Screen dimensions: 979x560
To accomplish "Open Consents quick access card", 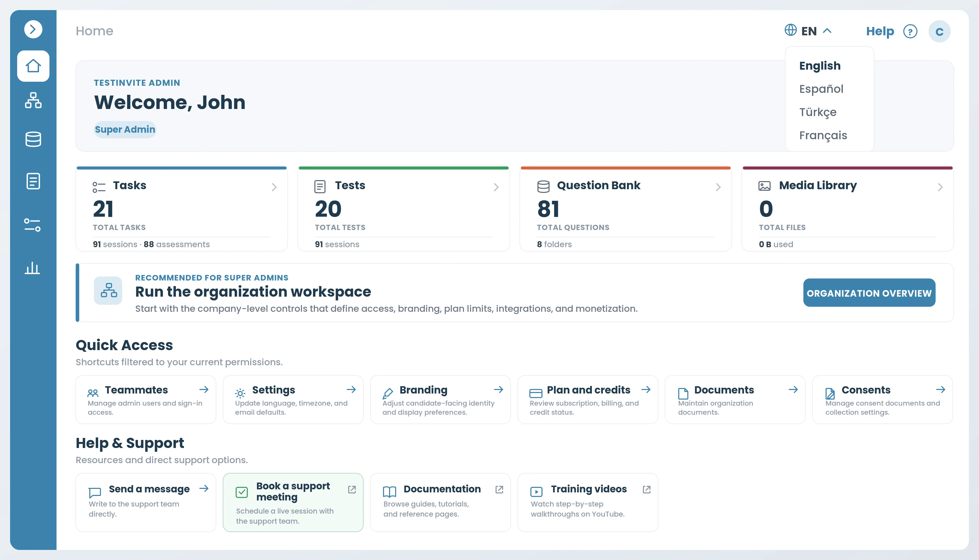I will (x=882, y=400).
